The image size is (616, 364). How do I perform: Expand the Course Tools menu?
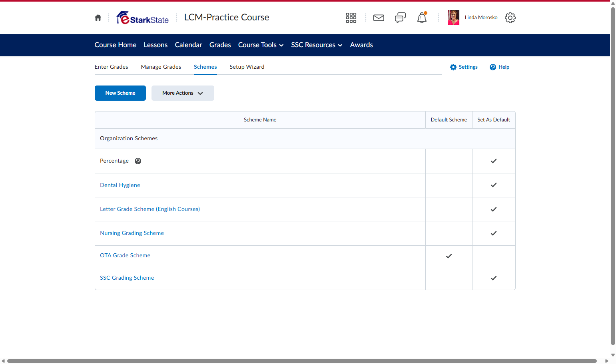tap(261, 45)
